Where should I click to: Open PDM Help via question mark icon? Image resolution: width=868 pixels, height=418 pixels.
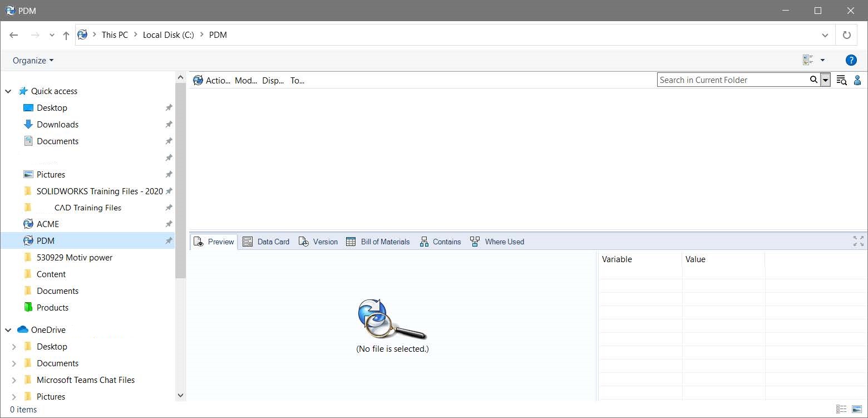tap(851, 60)
